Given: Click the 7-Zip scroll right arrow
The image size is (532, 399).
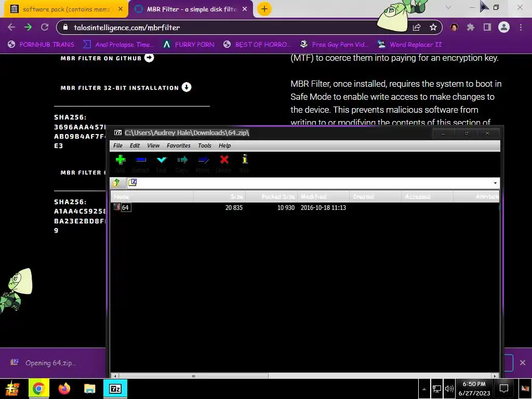Looking at the screenshot, I should (495, 376).
